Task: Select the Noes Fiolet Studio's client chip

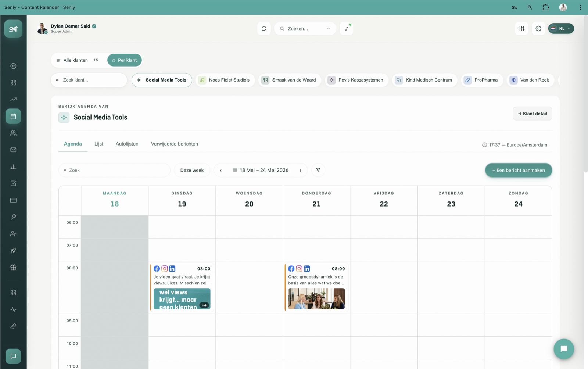Action: tap(225, 80)
